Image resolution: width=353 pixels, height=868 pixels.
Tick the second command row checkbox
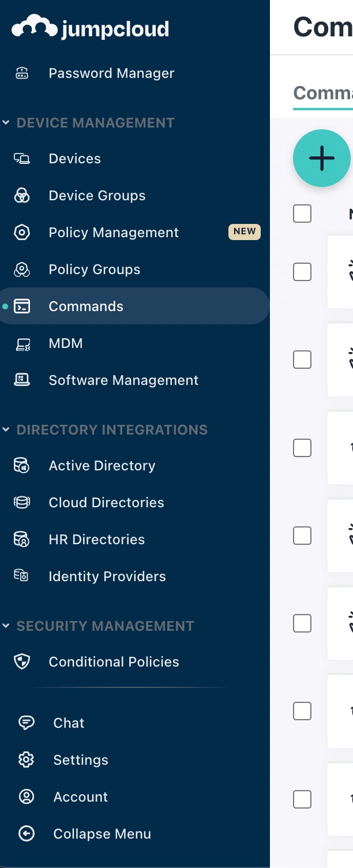(302, 360)
